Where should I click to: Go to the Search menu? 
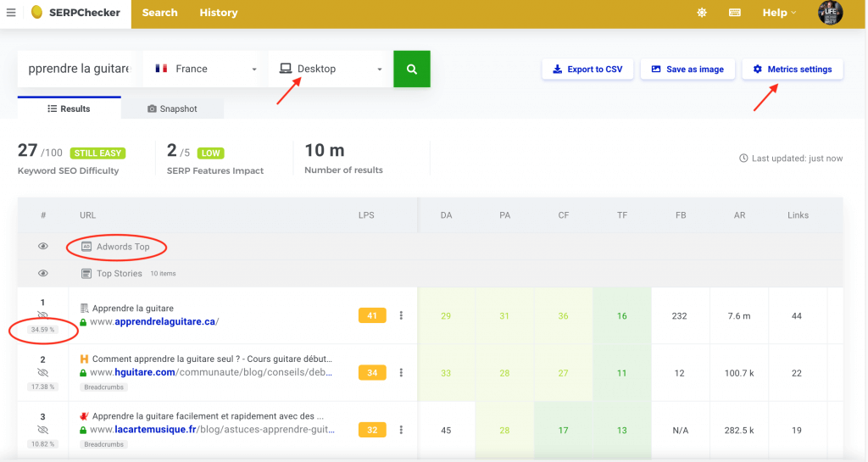(159, 12)
